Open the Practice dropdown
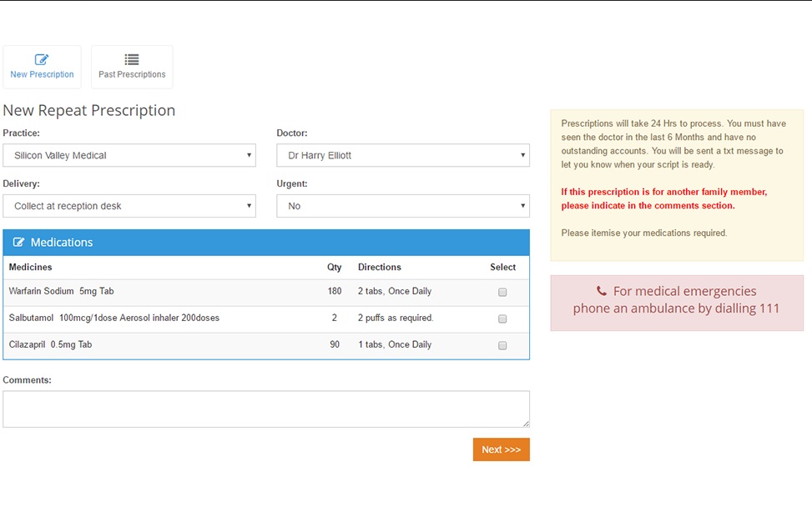Image resolution: width=812 pixels, height=512 pixels. click(129, 155)
